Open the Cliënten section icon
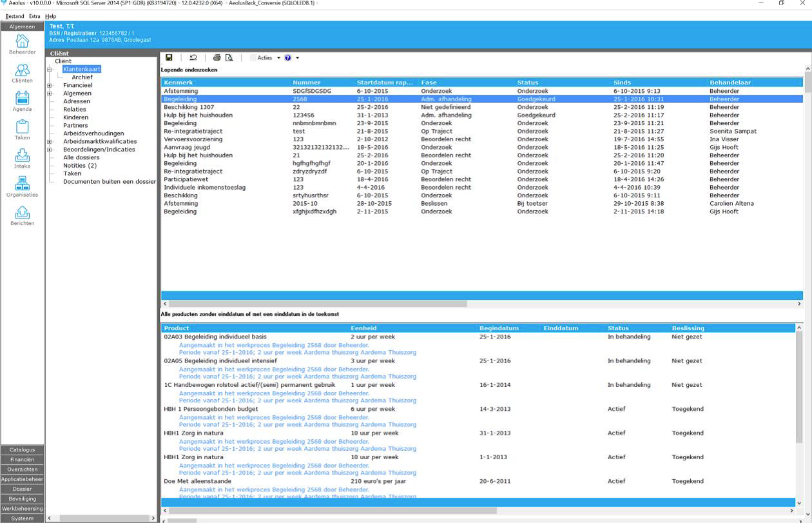 pyautogui.click(x=22, y=70)
